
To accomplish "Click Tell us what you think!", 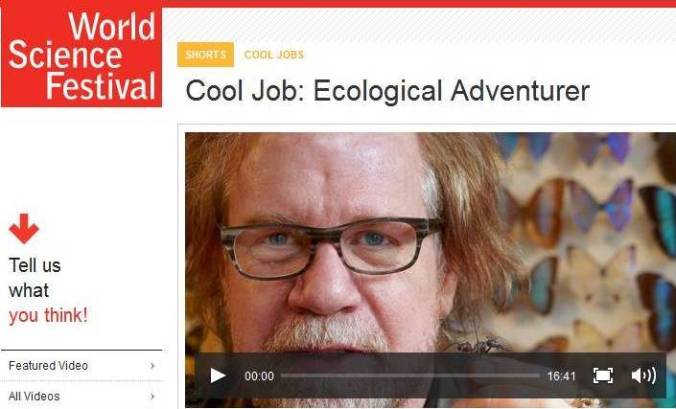I will tap(48, 290).
